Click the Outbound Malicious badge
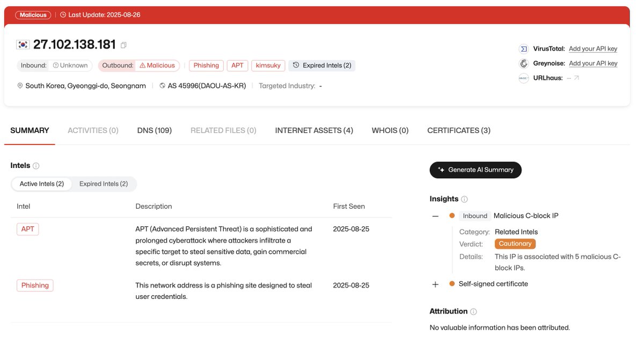Image resolution: width=644 pixels, height=337 pixels. [139, 65]
